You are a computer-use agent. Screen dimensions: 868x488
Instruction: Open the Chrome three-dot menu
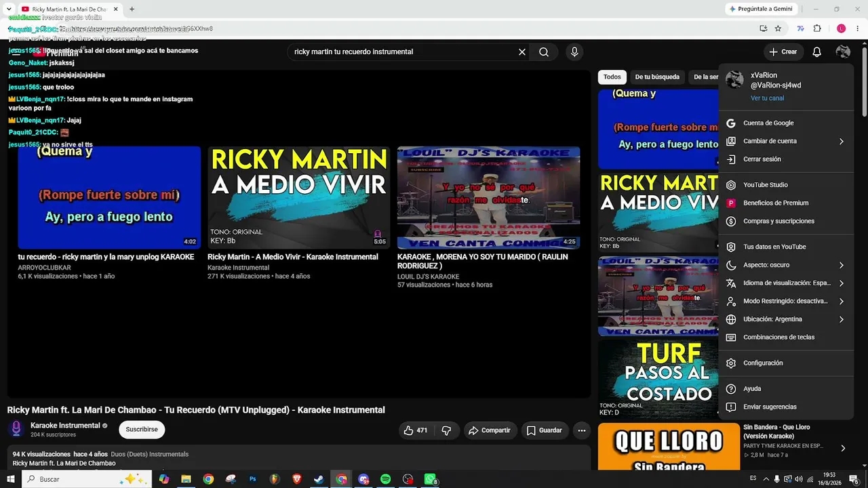pyautogui.click(x=856, y=28)
